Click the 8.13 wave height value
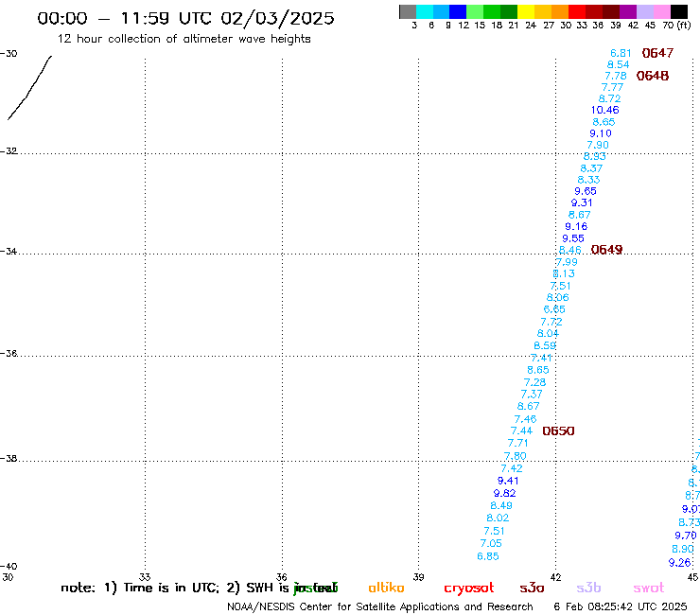 pyautogui.click(x=564, y=273)
